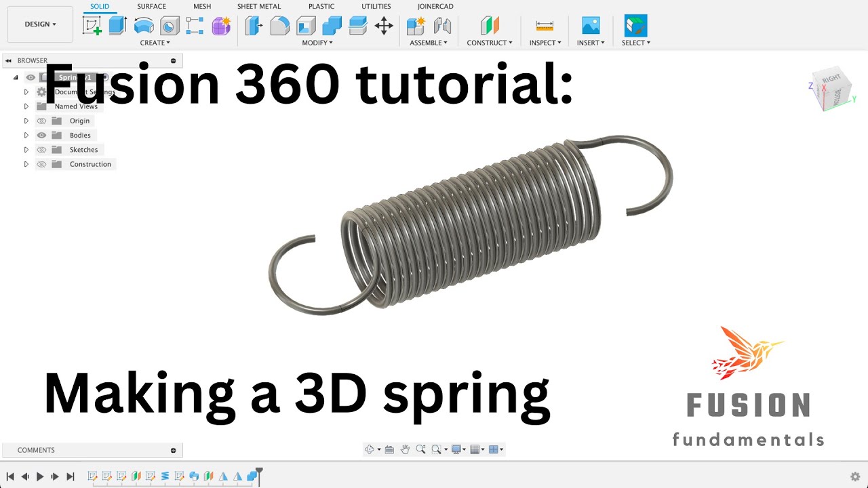Select the Create Sketch tool
This screenshot has width=868, height=488.
click(x=92, y=26)
